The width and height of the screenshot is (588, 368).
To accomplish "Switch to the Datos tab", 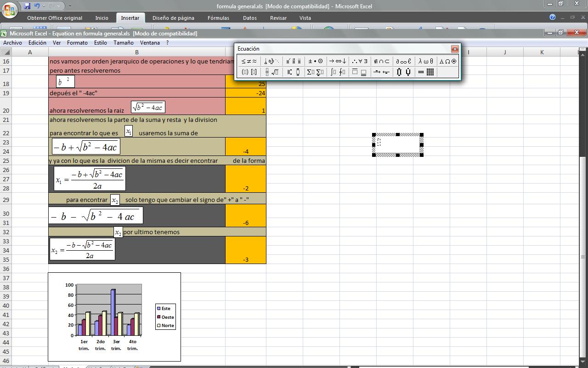I will click(x=249, y=18).
